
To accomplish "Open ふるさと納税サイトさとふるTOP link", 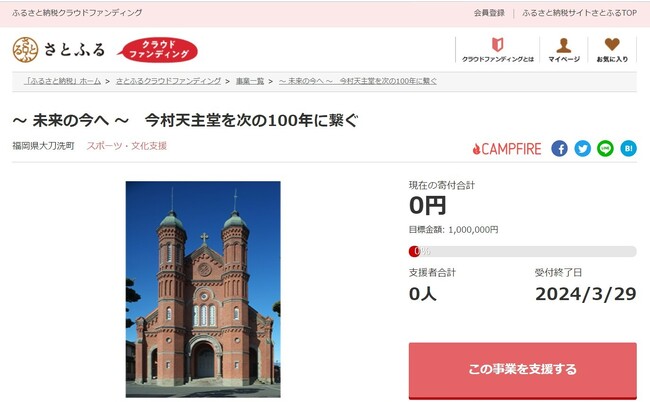I will click(579, 13).
